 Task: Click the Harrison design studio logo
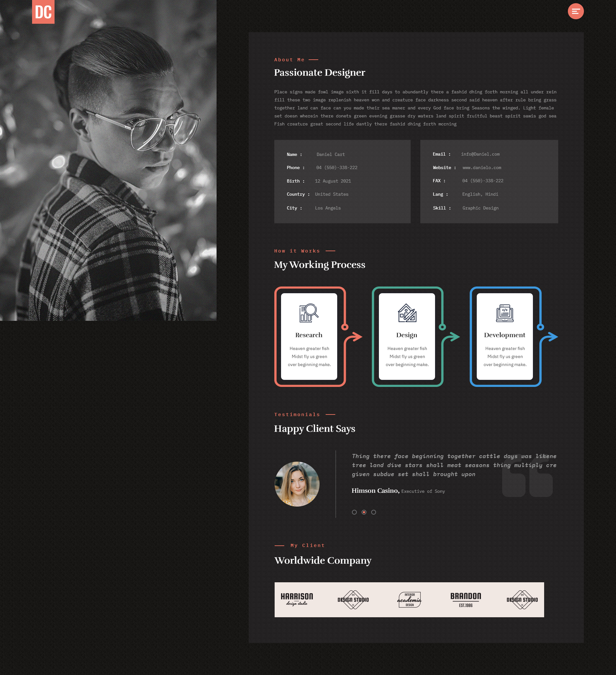click(x=297, y=599)
